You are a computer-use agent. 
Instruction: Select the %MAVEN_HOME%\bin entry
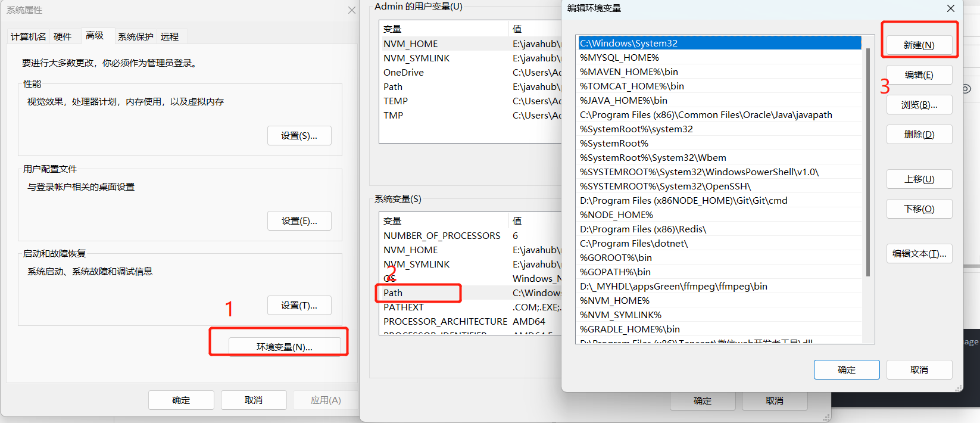pos(629,72)
